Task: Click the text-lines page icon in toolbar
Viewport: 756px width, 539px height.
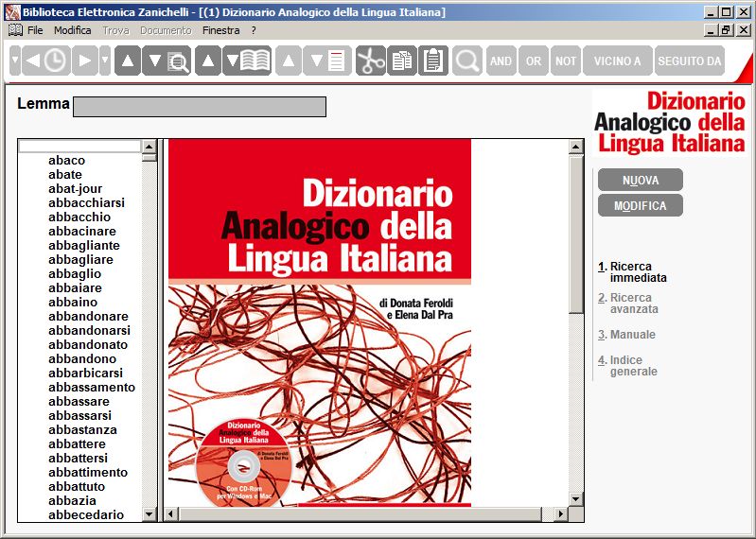Action: coord(338,61)
